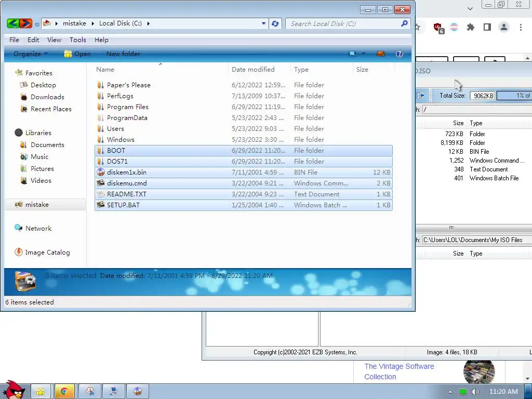Open the change view dropdown arrow
Screen dimensions: 532x399
tap(363, 54)
